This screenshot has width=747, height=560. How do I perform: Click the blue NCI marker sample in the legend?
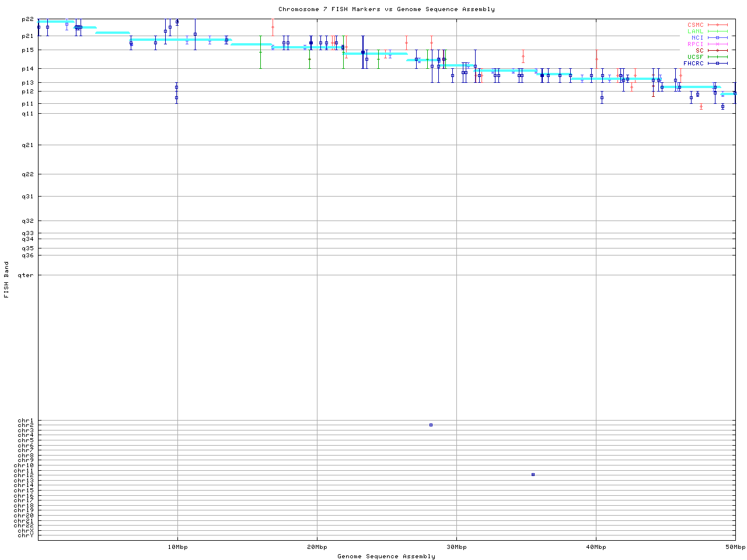pyautogui.click(x=717, y=38)
